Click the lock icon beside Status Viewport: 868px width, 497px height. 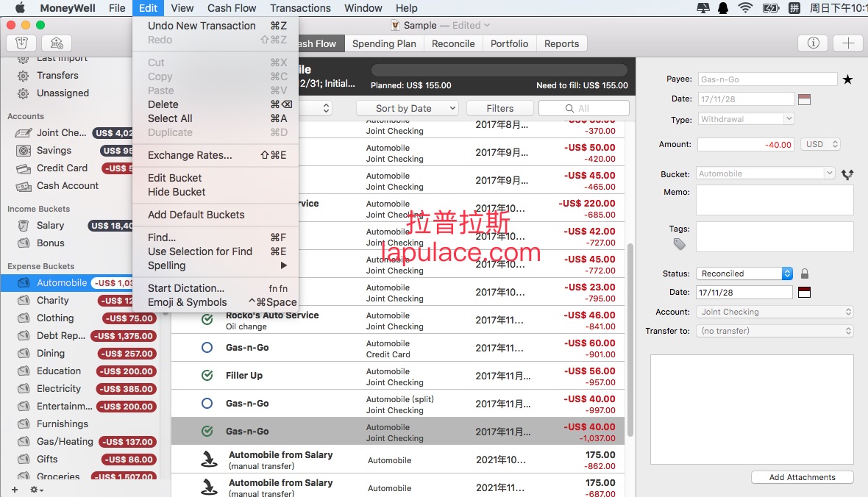point(805,273)
